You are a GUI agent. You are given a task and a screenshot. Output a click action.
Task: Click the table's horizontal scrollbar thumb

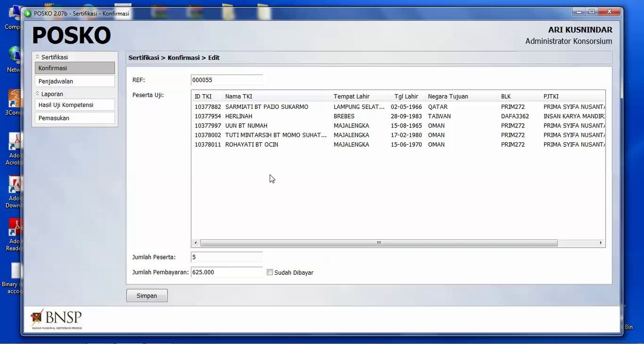point(379,243)
